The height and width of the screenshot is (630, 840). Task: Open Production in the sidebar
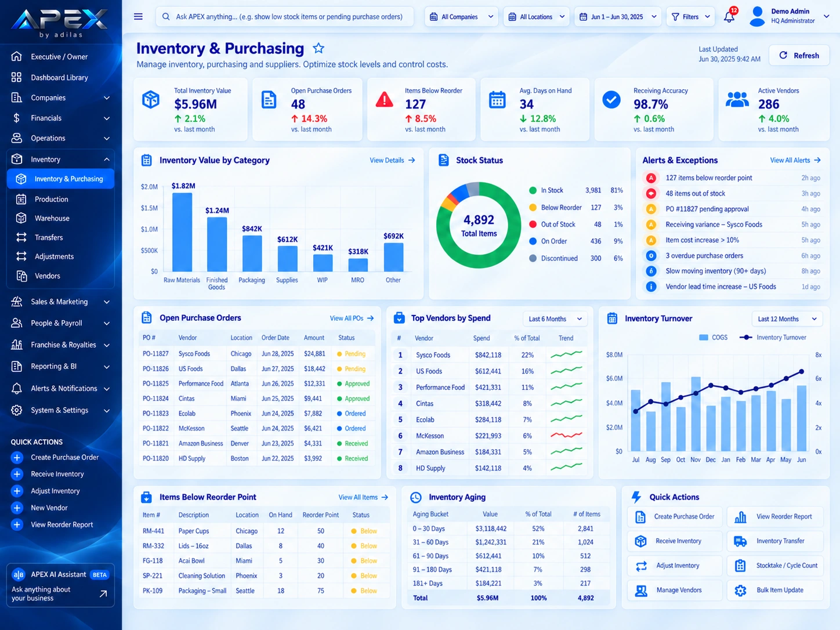[x=60, y=199]
